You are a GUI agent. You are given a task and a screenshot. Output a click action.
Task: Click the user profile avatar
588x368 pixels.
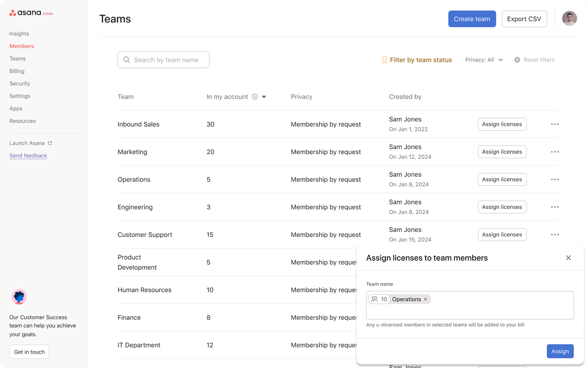click(569, 18)
